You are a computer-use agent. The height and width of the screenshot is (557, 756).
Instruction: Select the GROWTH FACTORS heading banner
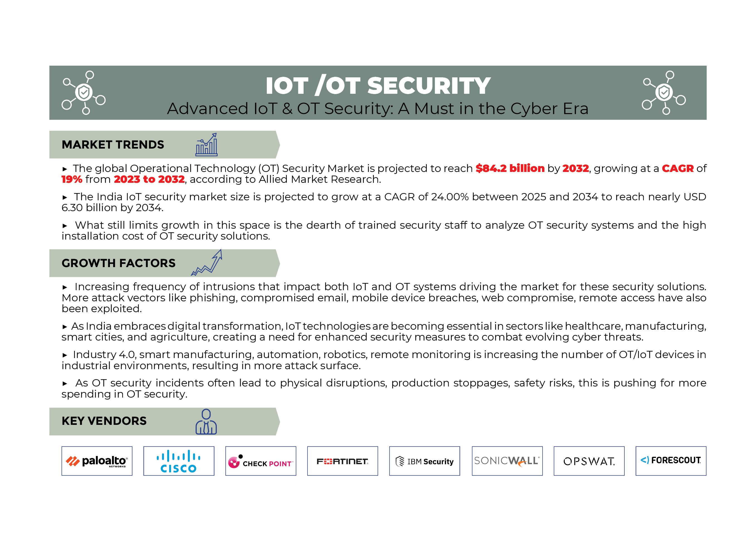[118, 263]
